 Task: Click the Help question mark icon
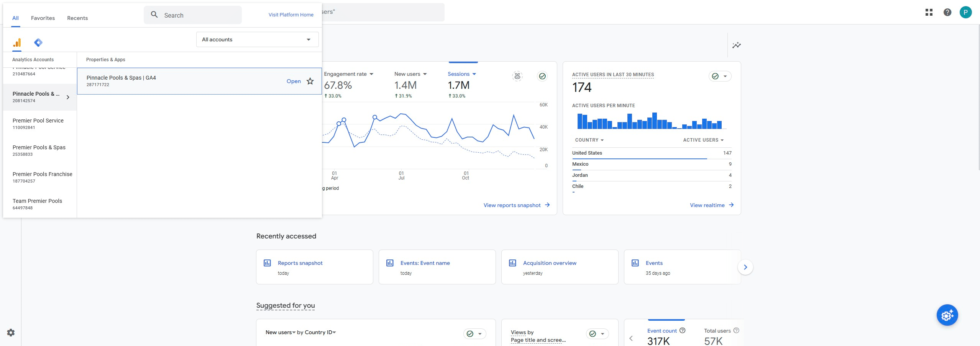pyautogui.click(x=947, y=12)
